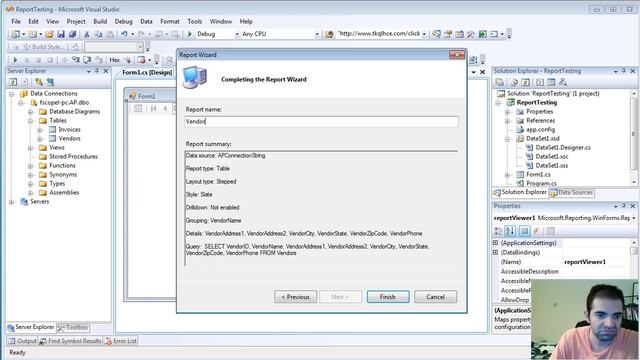Open the Project menu
The image size is (640, 360).
point(76,21)
